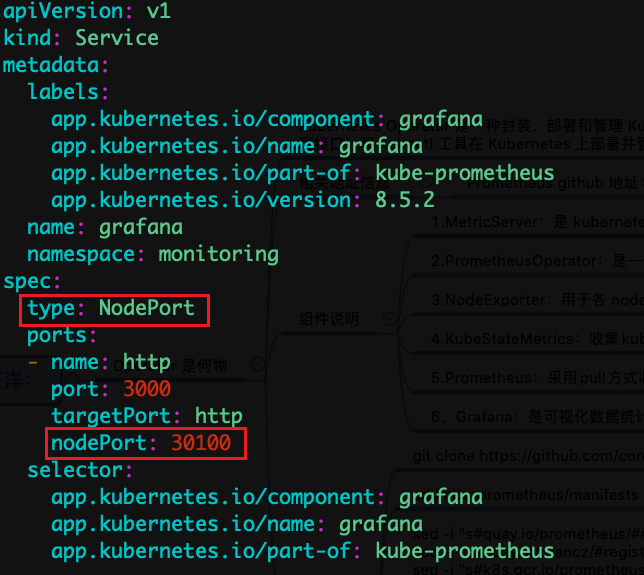Click 'app.kubernetes.io/part-of: kube-prometheus' under selector

(303, 552)
